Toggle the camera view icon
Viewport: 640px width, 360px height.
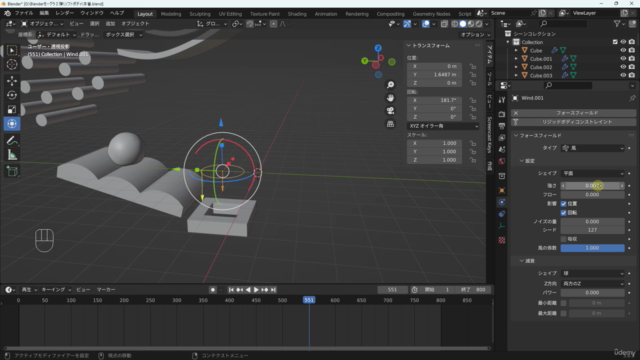click(x=391, y=111)
